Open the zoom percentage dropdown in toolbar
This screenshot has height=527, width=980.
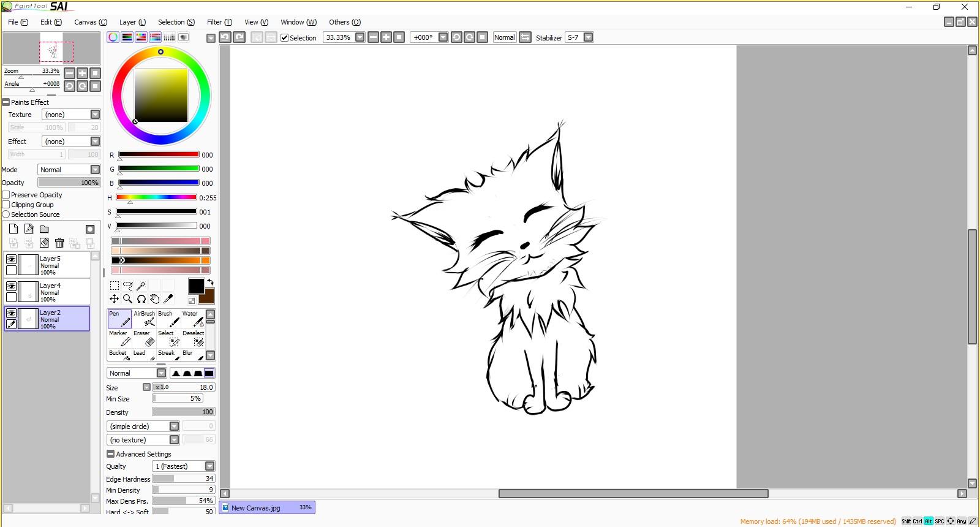click(x=360, y=37)
